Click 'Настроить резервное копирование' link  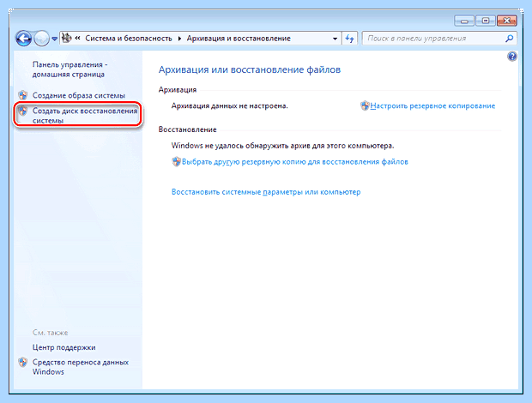coord(432,105)
